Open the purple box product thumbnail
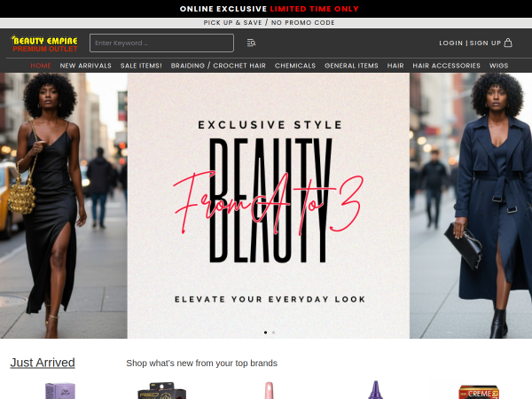 [60, 391]
